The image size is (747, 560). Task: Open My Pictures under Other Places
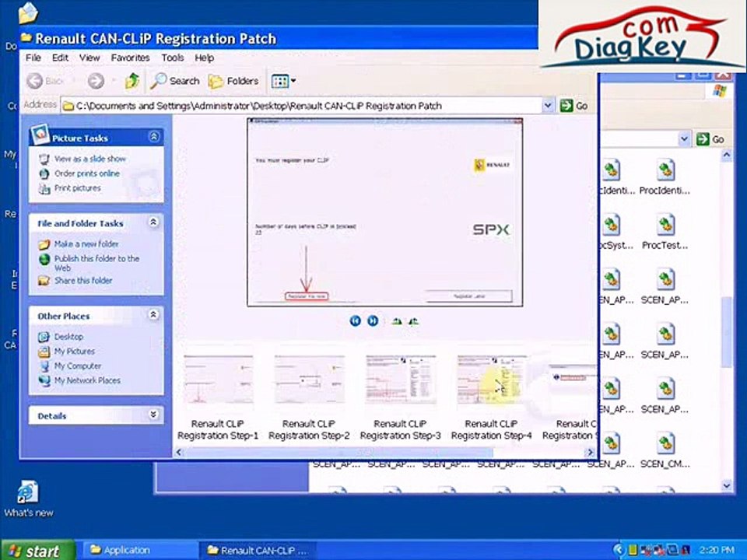coord(75,351)
